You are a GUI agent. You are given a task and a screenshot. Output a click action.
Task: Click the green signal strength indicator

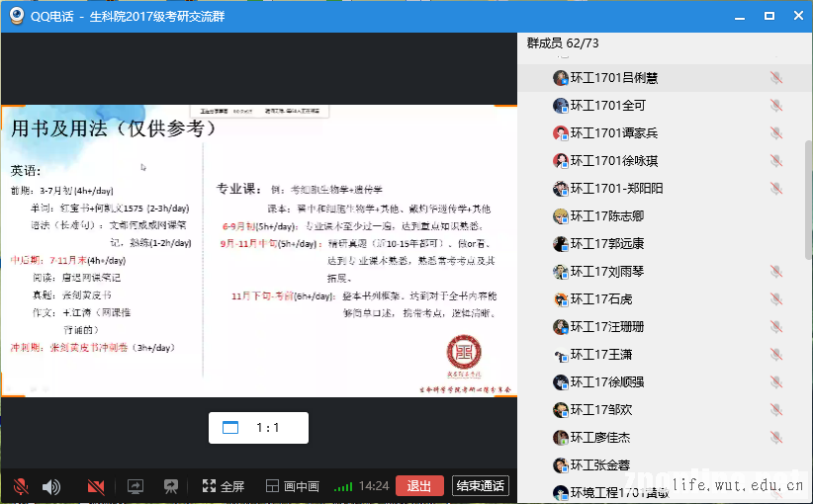(343, 486)
